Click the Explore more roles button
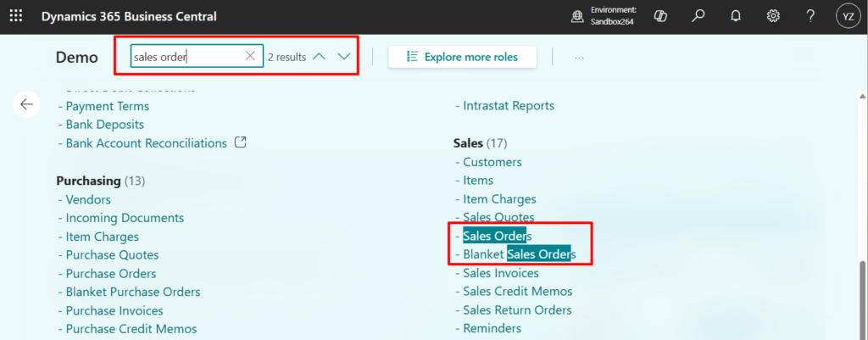 point(463,57)
